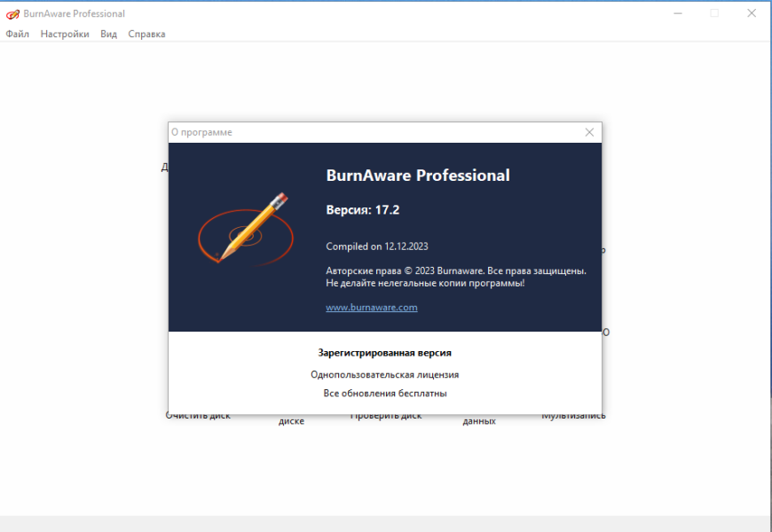Click 'Compiled on 12.12.2023' text
The height and width of the screenshot is (532, 772).
[x=376, y=246]
